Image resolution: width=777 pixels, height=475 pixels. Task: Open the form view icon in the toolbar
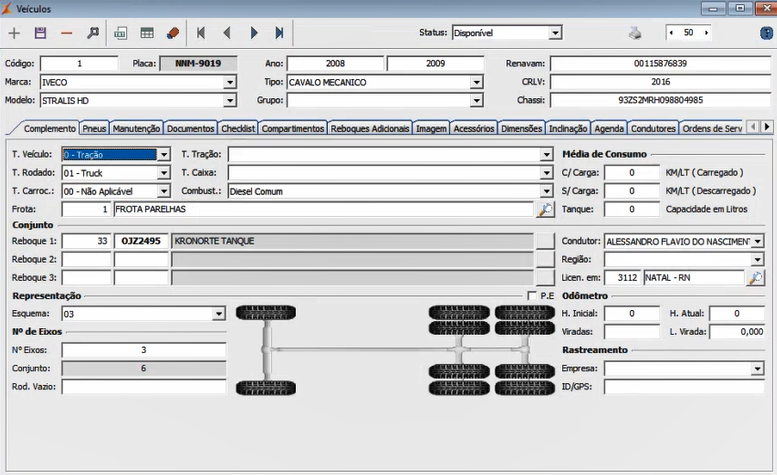click(120, 33)
